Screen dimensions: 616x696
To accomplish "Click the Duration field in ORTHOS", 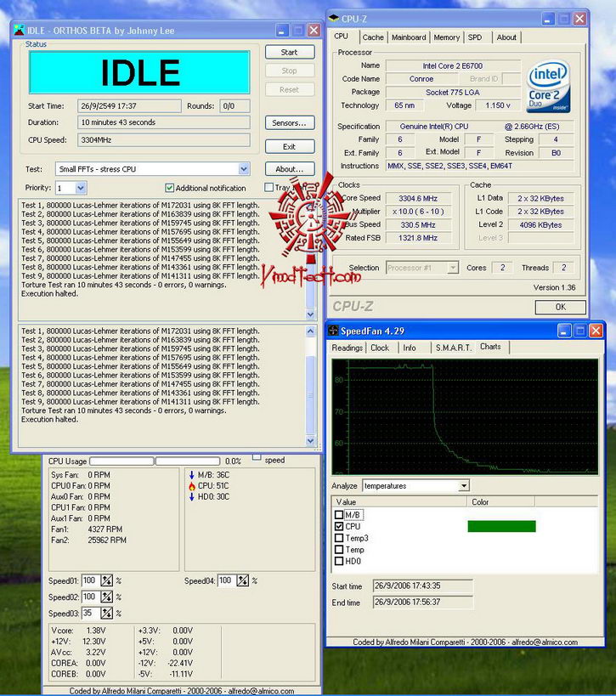I will pyautogui.click(x=164, y=122).
